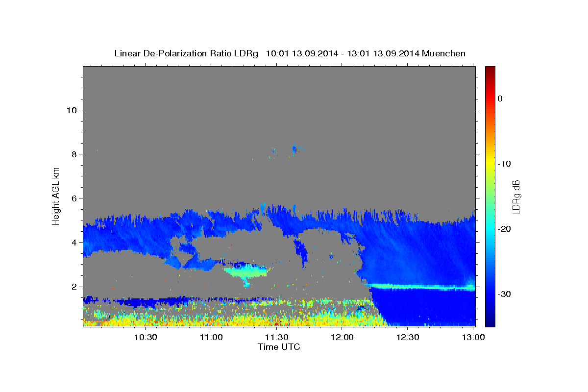588x392 pixels.
Task: Click the colorbar value -30
Action: click(x=504, y=294)
